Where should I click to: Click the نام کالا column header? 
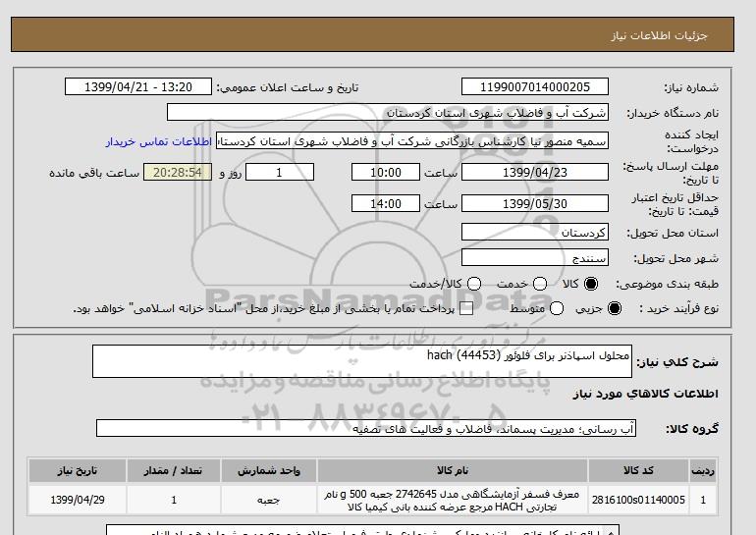[x=453, y=471]
